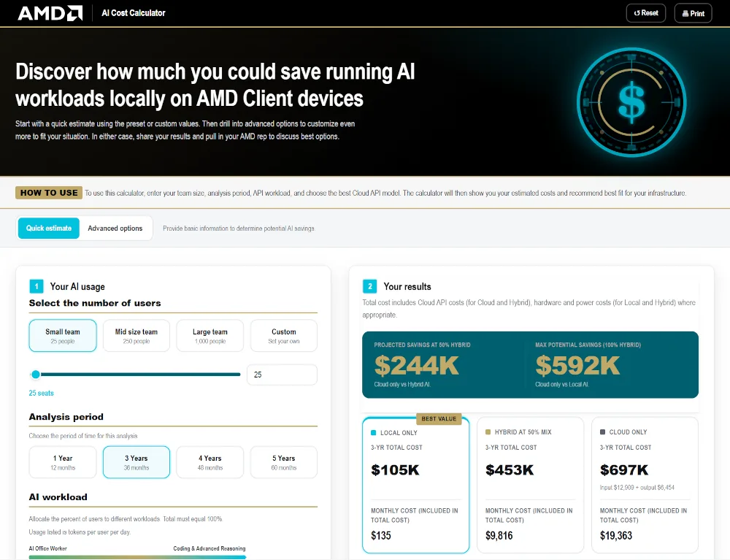Select the Mid size team option

point(137,336)
